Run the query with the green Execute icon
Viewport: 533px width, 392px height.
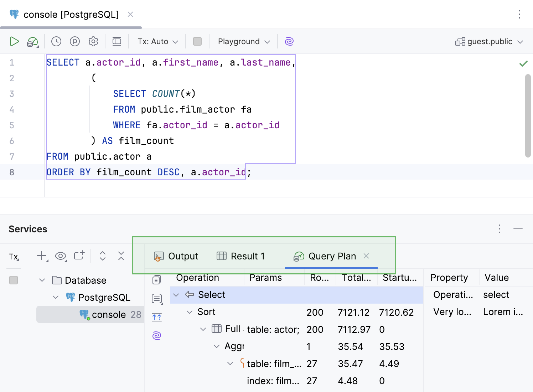(x=14, y=42)
